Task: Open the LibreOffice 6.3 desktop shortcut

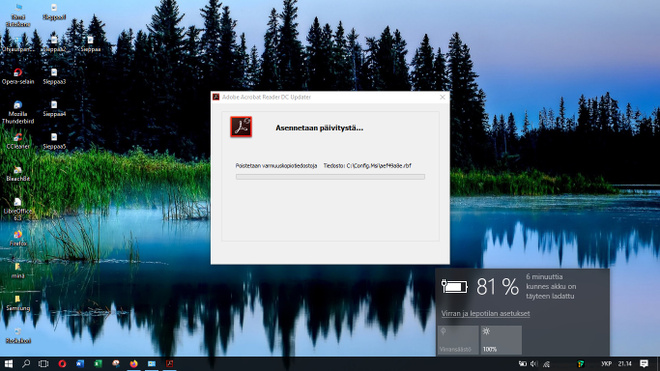Action: [18, 210]
